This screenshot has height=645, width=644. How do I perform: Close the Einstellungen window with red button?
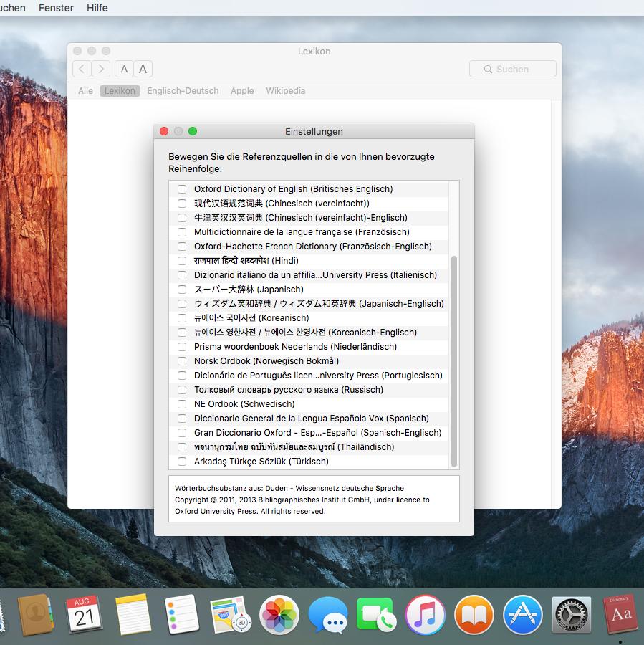164,131
